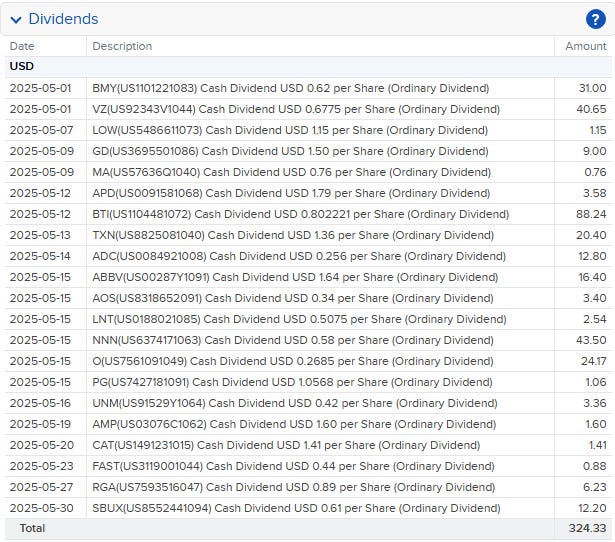
Task: Select the LNT cash dividend description
Action: click(299, 319)
